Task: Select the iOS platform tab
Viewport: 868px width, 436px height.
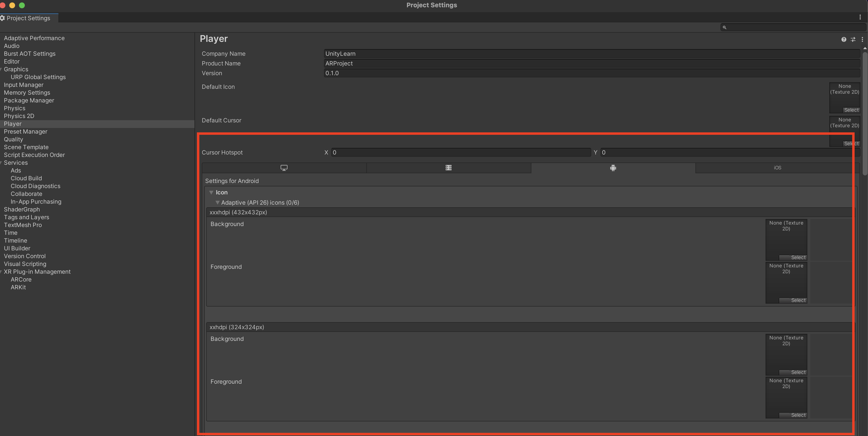Action: (x=777, y=168)
